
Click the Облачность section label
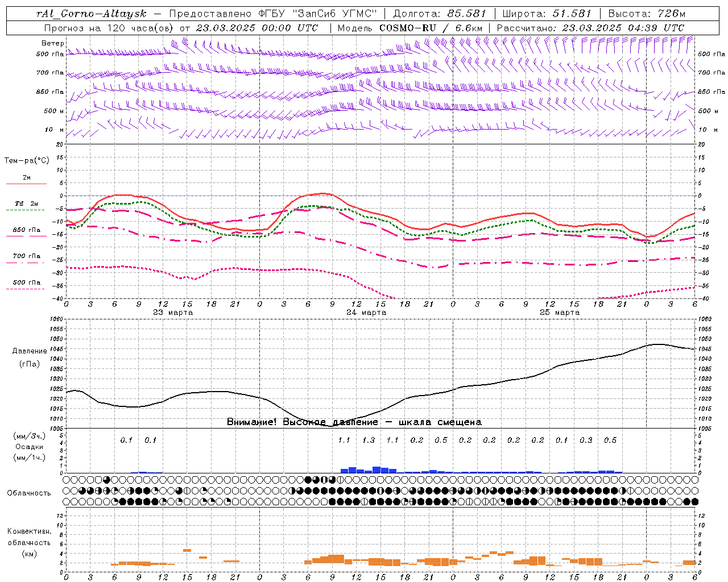tap(29, 493)
